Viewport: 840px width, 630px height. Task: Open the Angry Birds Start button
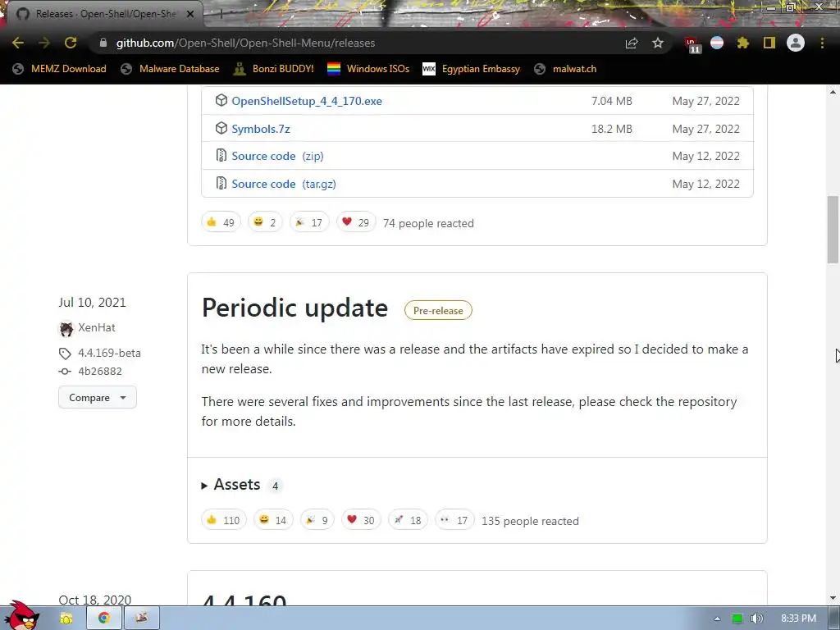click(x=22, y=615)
